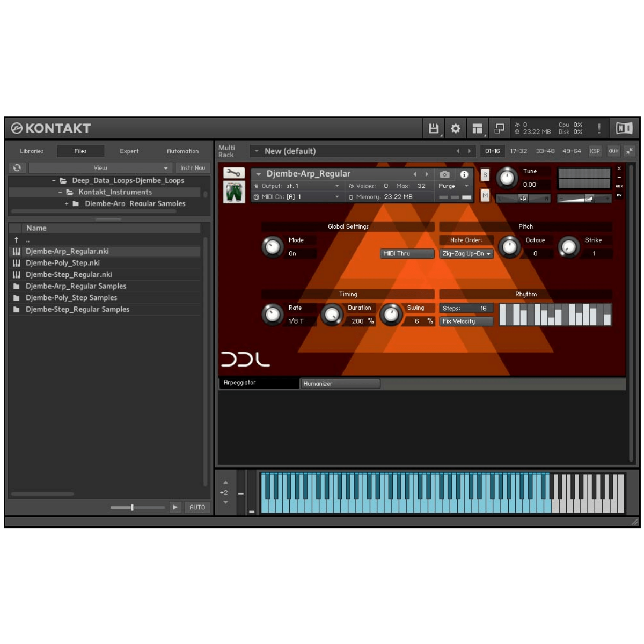Click the djembe instrument thumbnail
Image resolution: width=644 pixels, height=644 pixels.
pos(234,192)
